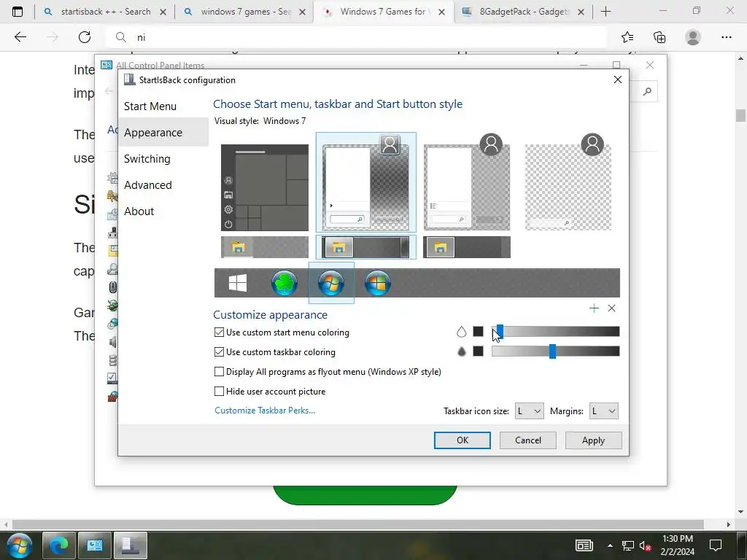Choose the transparent taskbar style thumbnail
Viewport: 747px width, 560px height.
click(265, 247)
